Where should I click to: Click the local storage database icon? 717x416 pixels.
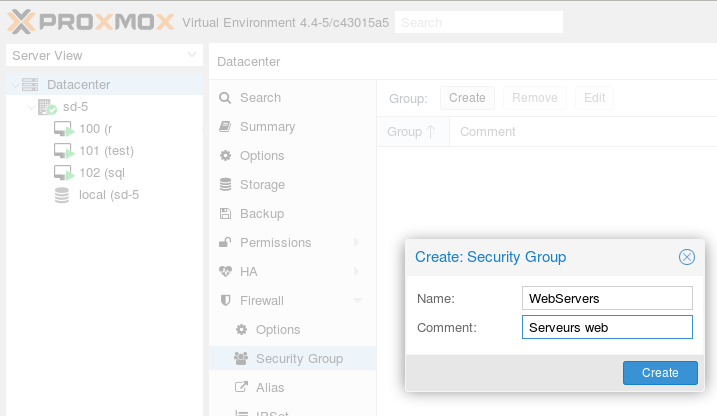click(x=62, y=195)
